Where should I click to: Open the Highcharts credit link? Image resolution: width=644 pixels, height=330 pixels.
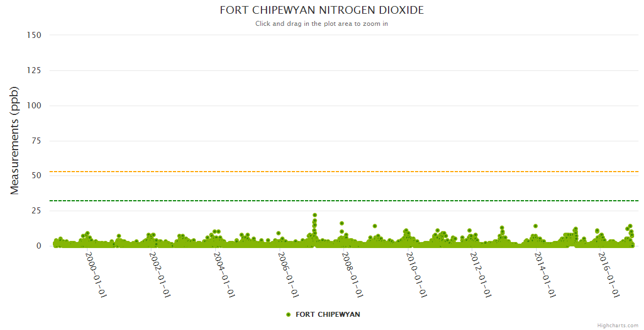click(618, 325)
